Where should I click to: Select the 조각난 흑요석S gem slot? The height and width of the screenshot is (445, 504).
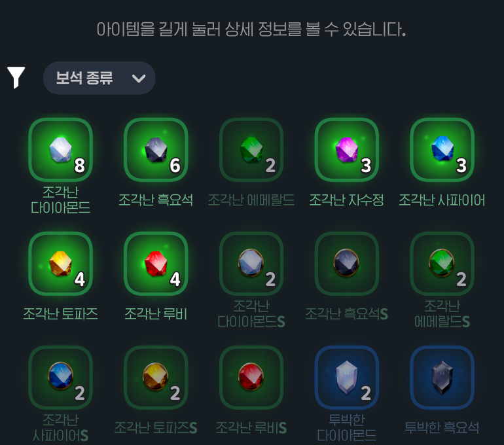(x=346, y=264)
